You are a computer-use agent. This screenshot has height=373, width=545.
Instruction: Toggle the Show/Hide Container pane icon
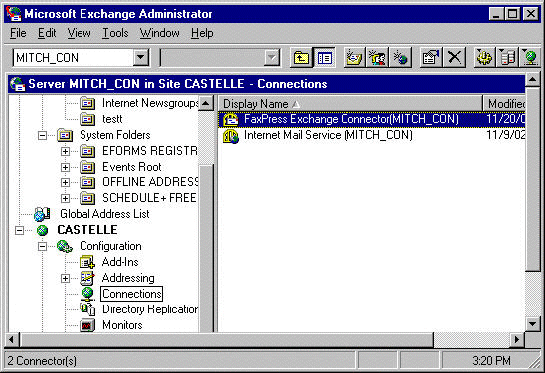[x=324, y=58]
